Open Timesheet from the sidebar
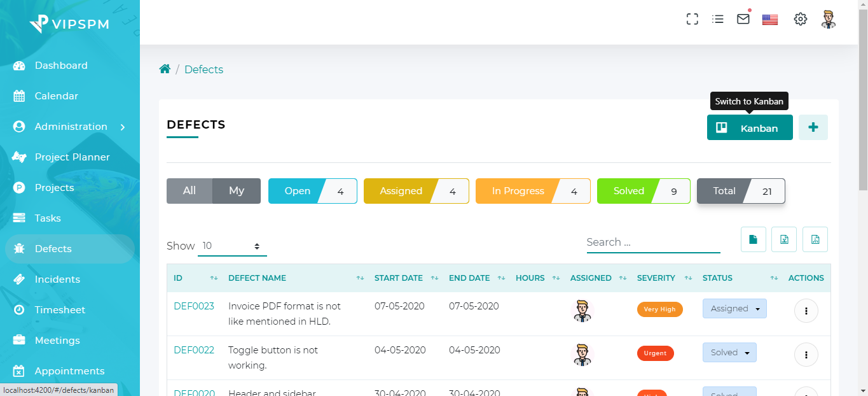 (x=60, y=310)
